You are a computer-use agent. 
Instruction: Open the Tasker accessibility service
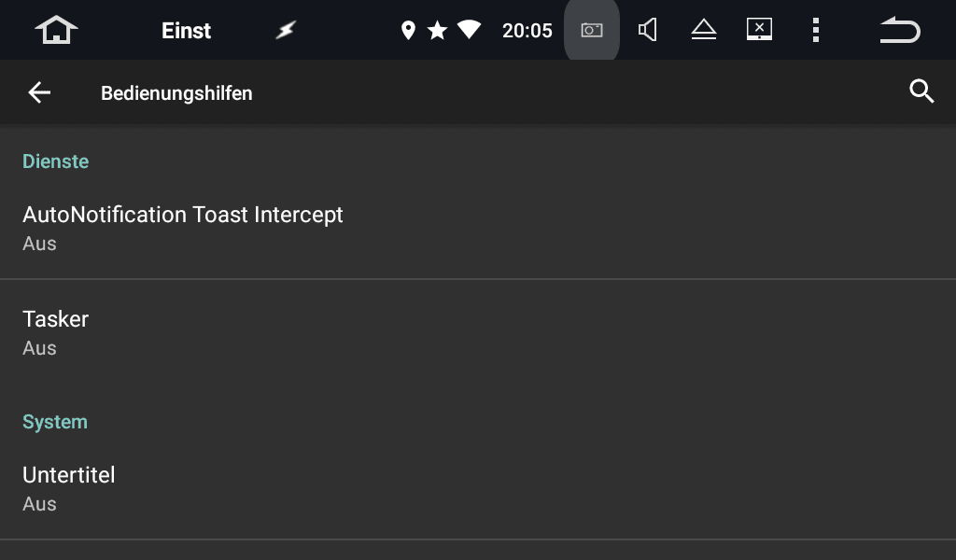click(x=478, y=332)
